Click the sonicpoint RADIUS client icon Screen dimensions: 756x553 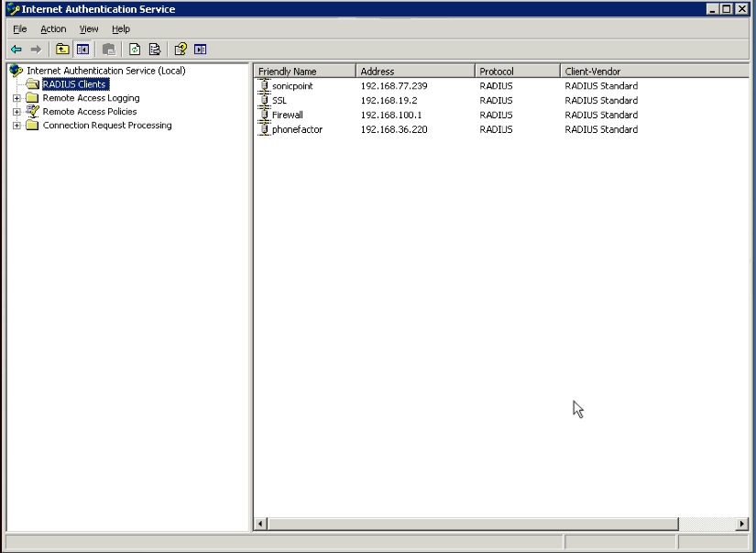pyautogui.click(x=265, y=86)
